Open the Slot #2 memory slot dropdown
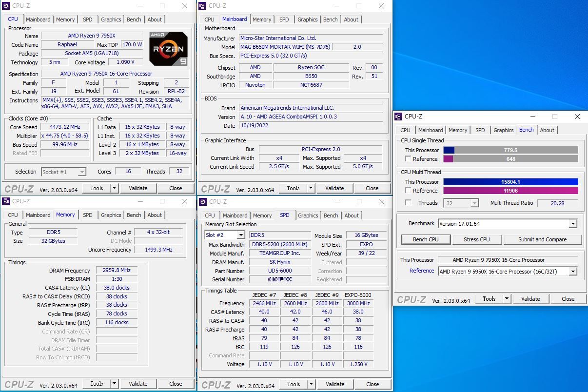 point(224,235)
